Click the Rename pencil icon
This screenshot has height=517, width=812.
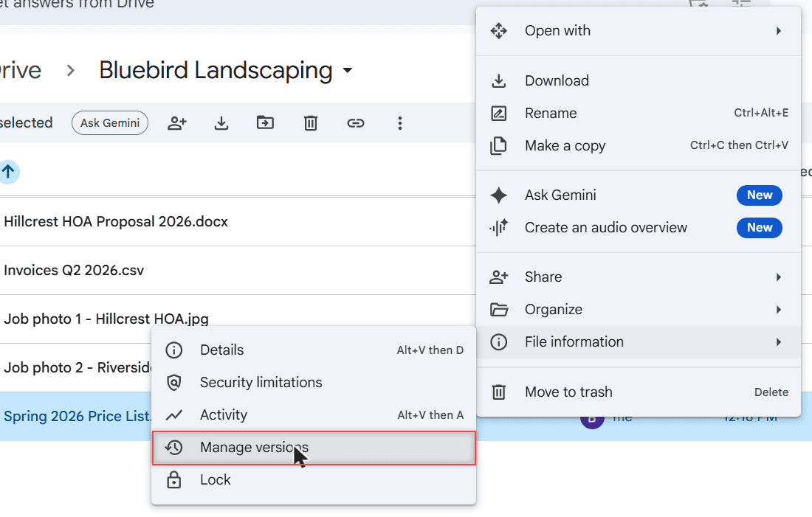[x=499, y=114]
